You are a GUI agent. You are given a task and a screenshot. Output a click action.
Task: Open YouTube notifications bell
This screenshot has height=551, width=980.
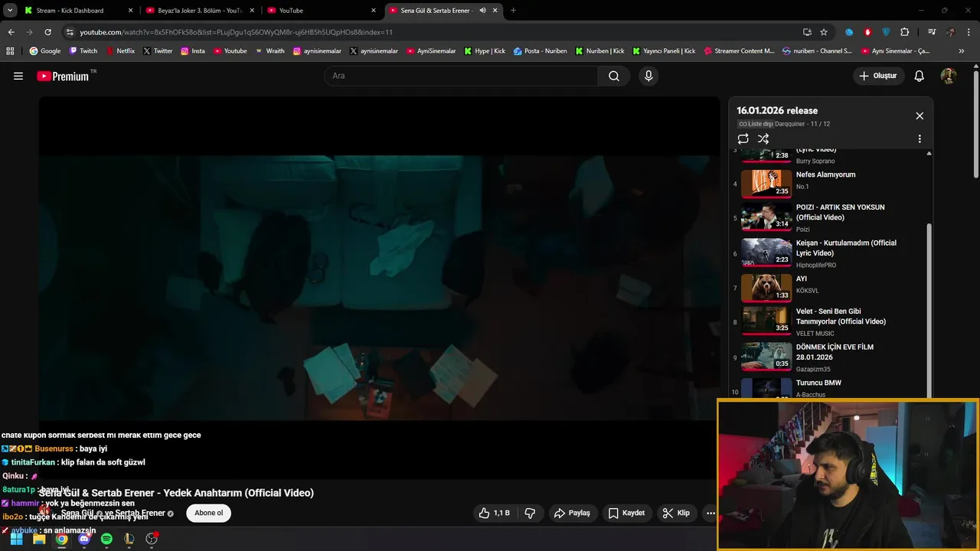(920, 76)
